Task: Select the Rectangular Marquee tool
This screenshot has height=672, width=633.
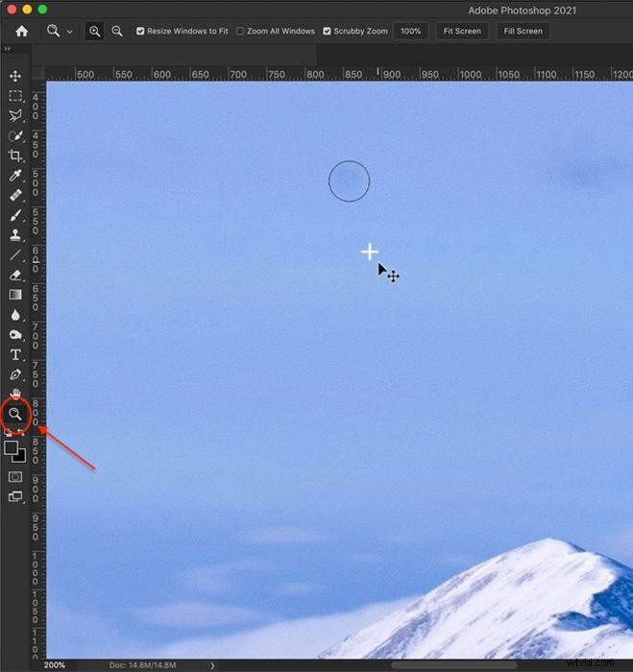Action: coord(15,96)
